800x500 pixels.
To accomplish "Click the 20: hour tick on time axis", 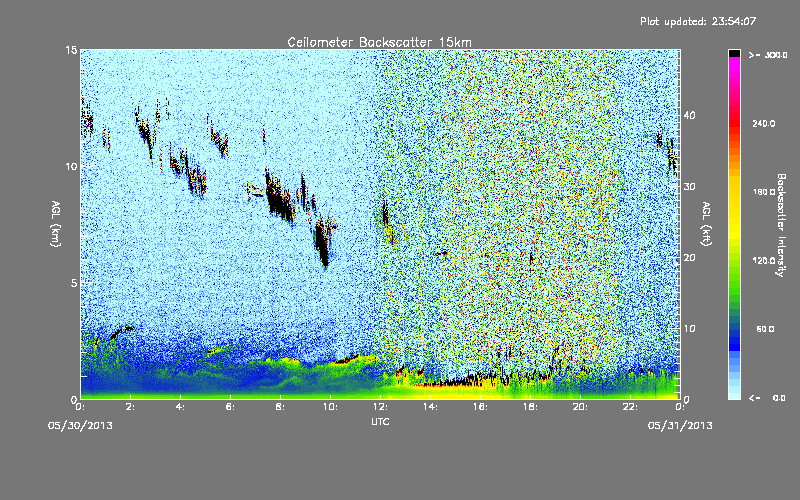I will (x=581, y=407).
